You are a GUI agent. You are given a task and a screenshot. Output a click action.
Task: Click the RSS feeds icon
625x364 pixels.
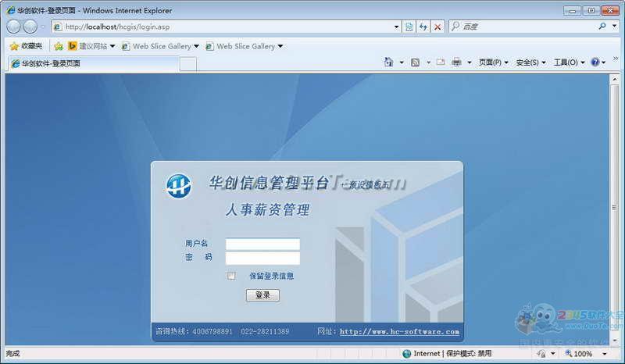[x=415, y=62]
